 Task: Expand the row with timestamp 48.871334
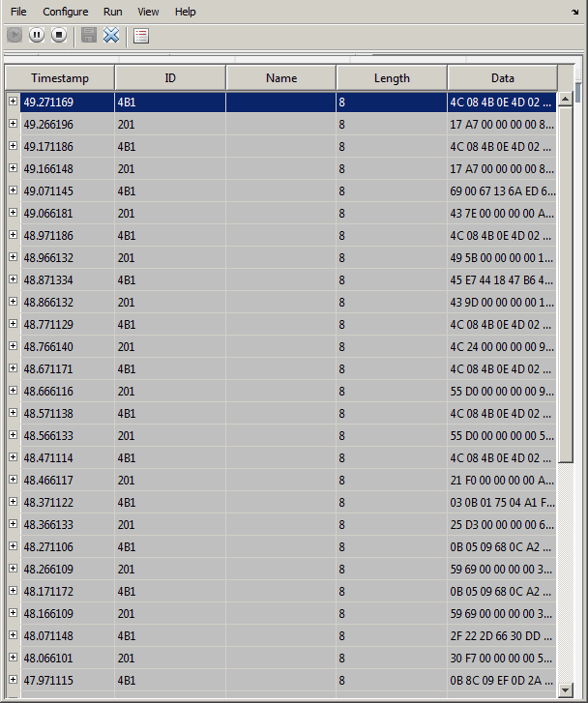tap(13, 279)
